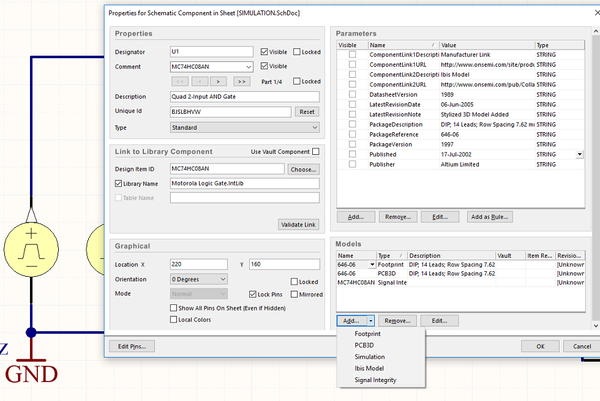This screenshot has height=401, width=600.
Task: Check Visible box for ComponentLink1URL parameter
Action: pos(352,65)
